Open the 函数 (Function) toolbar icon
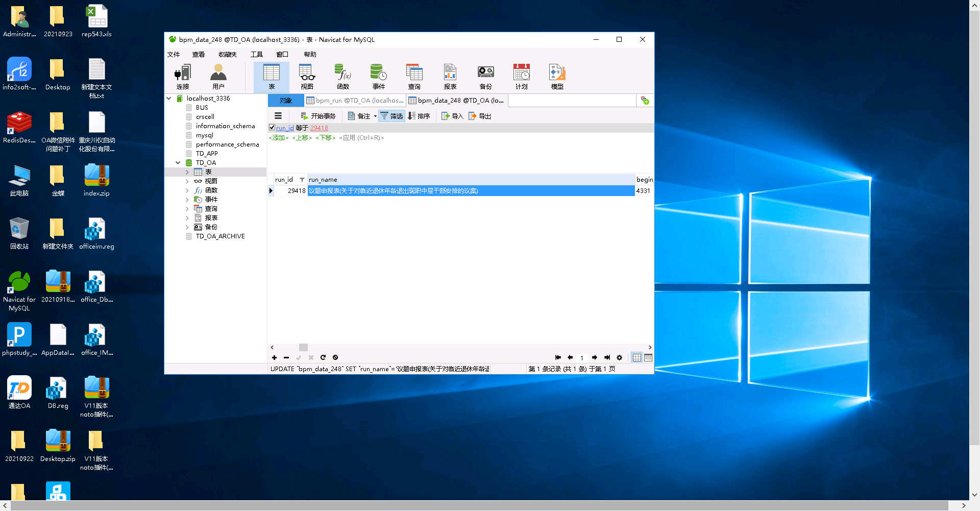Image resolution: width=980 pixels, height=511 pixels. [343, 77]
